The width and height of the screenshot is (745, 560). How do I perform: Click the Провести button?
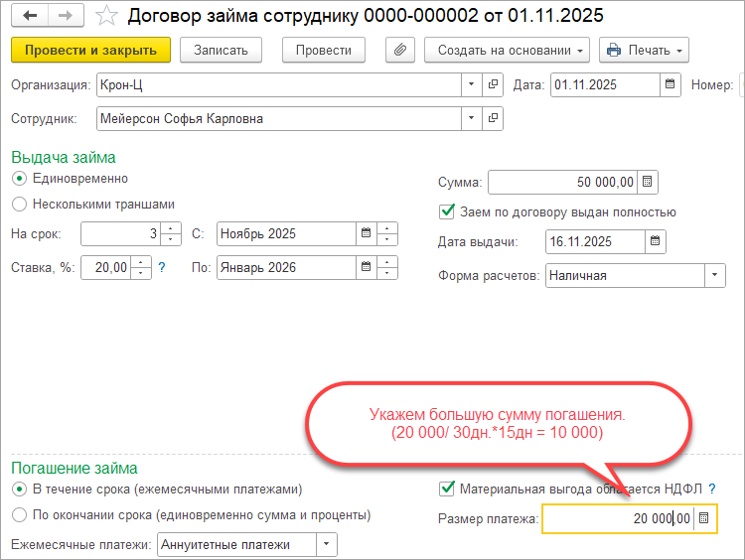click(324, 50)
